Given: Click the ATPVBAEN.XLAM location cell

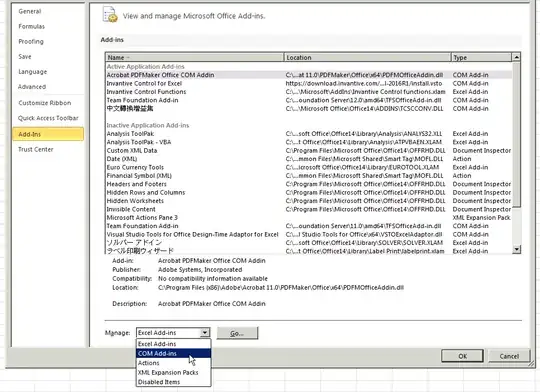Looking at the screenshot, I should [x=364, y=142].
